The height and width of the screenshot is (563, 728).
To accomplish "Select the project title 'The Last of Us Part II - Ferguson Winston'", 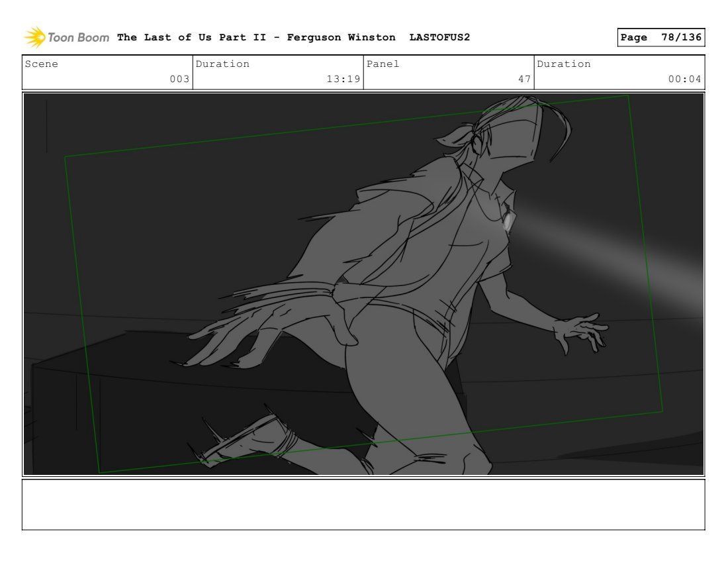I will click(x=256, y=37).
